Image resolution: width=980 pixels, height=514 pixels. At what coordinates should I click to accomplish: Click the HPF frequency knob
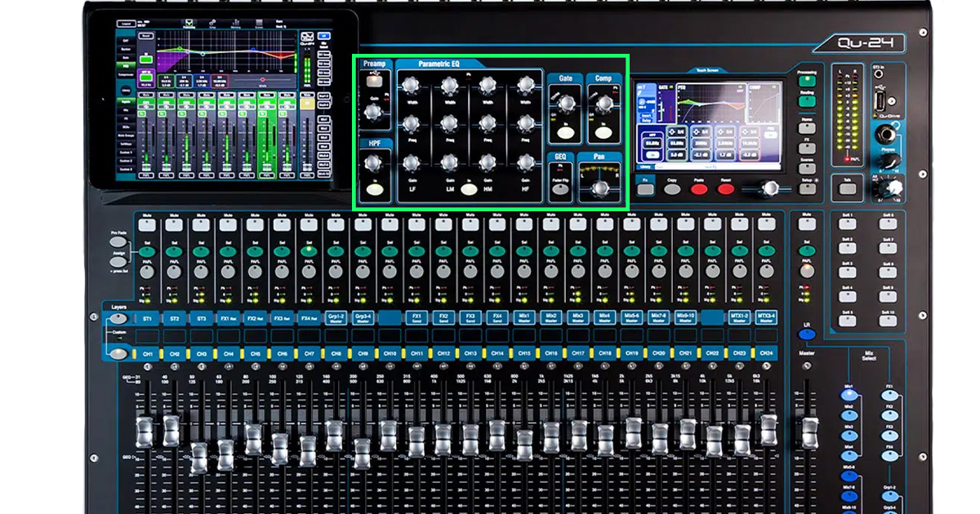[374, 165]
